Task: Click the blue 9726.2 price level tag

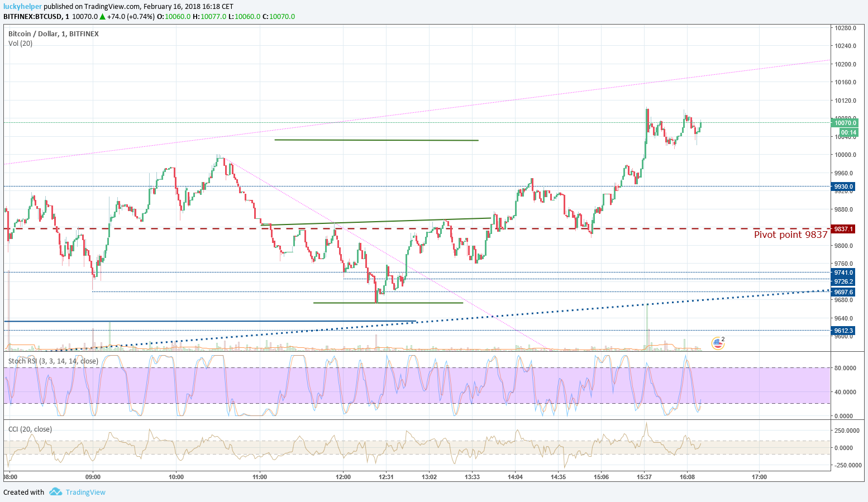Action: 843,281
